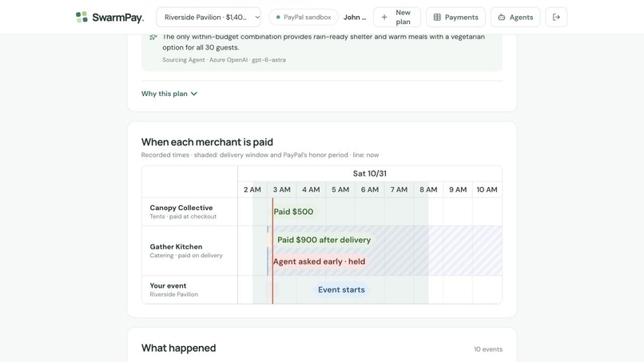
Task: Click the 9 AM column header
Action: [458, 189]
